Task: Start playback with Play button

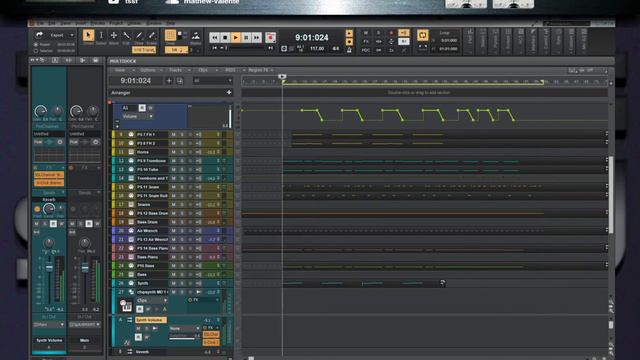Action: [236, 38]
